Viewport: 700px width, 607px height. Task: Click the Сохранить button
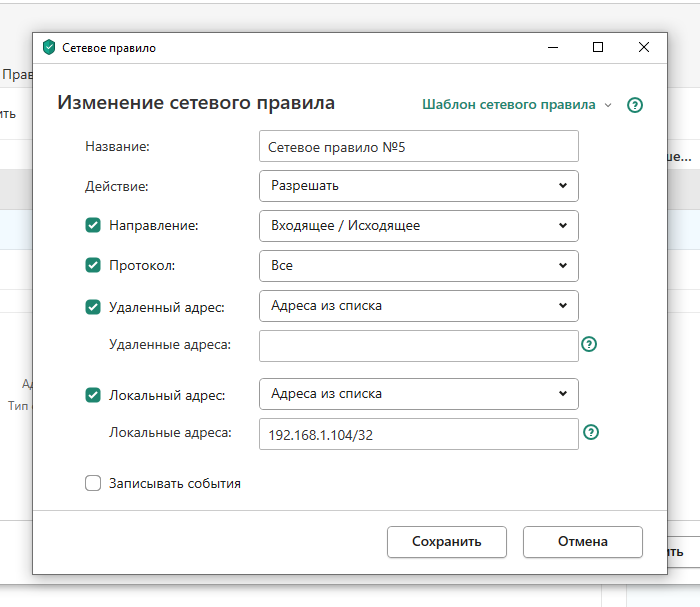click(446, 542)
